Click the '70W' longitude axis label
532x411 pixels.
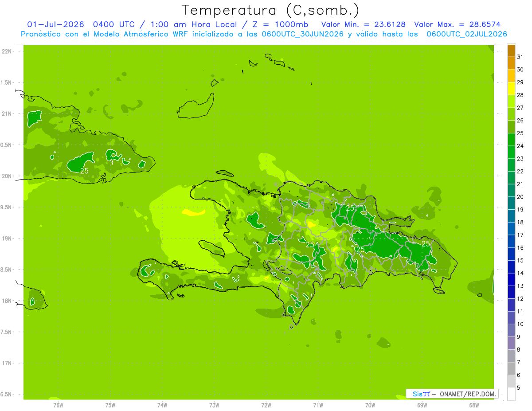tap(370, 405)
